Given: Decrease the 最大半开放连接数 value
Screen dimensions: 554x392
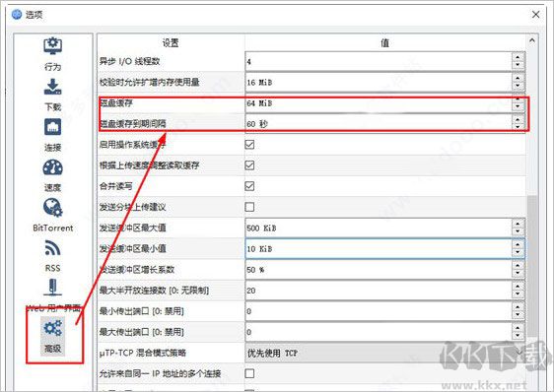Looking at the screenshot, I should point(518,294).
